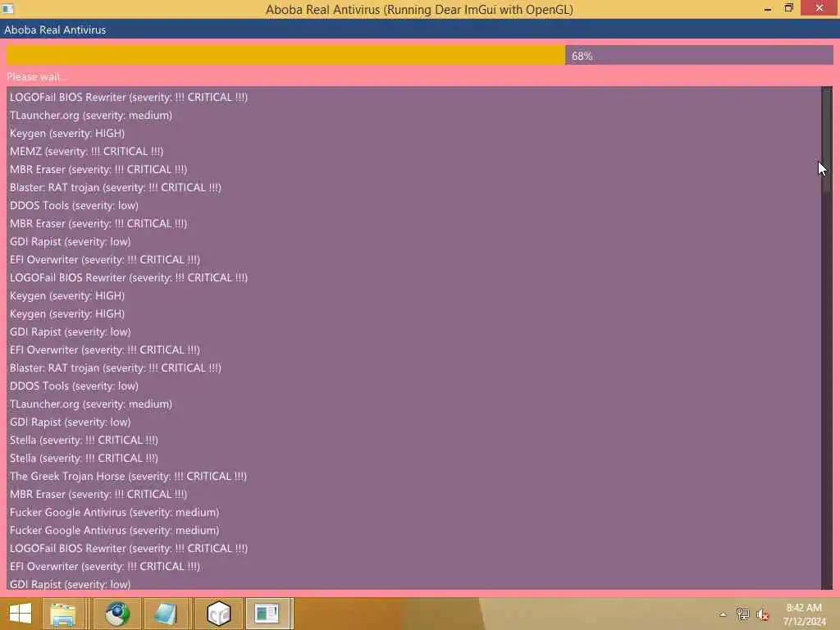The width and height of the screenshot is (840, 630).
Task: Click the window icon in the title bar
Action: [7, 9]
